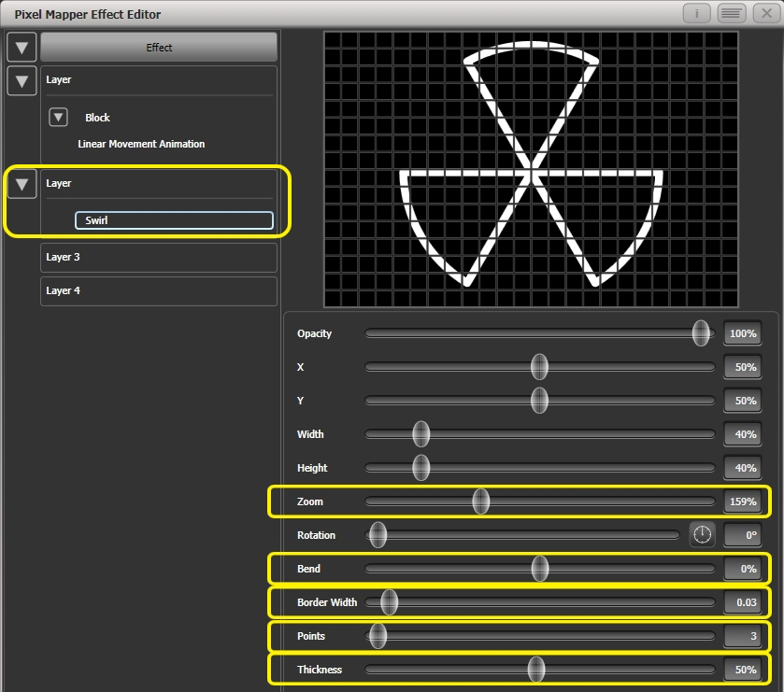
Task: Click the 0° Rotation value box
Action: click(x=742, y=535)
